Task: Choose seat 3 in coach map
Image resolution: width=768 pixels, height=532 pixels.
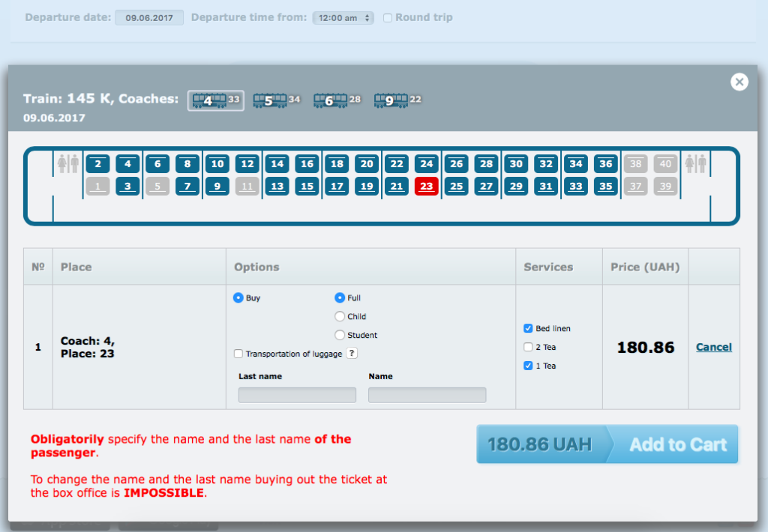Action: (x=127, y=187)
